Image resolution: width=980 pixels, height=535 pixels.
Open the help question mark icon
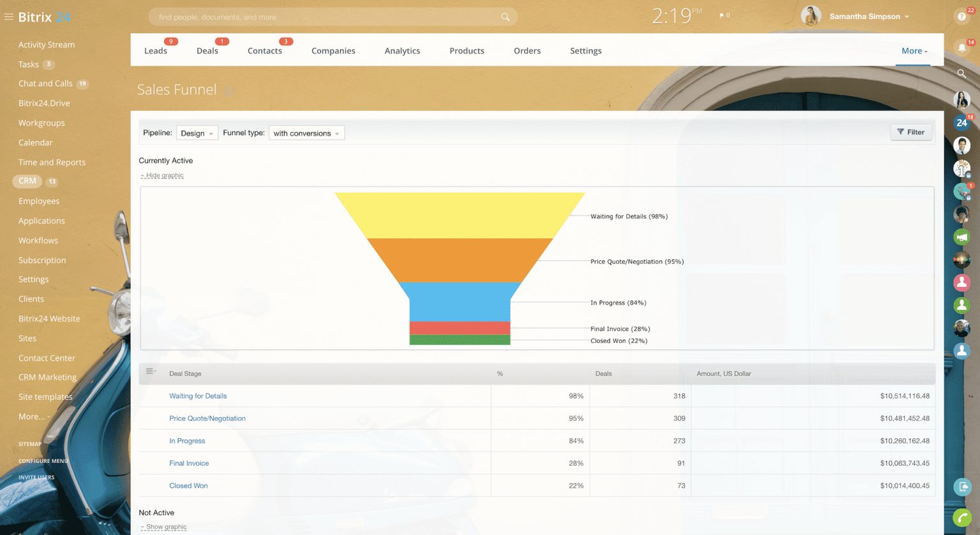(962, 16)
